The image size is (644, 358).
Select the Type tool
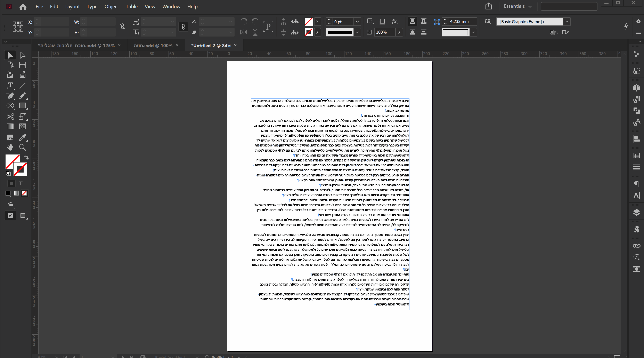tap(10, 86)
